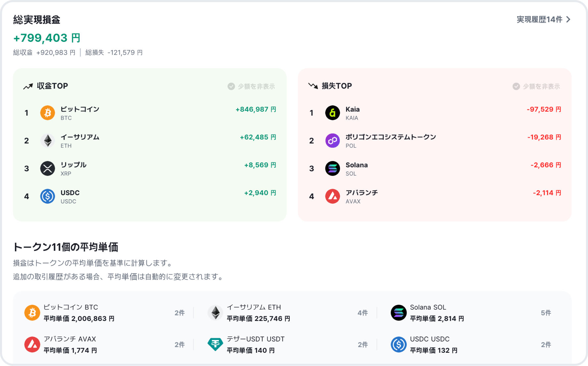Image resolution: width=588 pixels, height=366 pixels.
Task: Select the Ethereum icon under 収益TOP
Action: pos(47,140)
